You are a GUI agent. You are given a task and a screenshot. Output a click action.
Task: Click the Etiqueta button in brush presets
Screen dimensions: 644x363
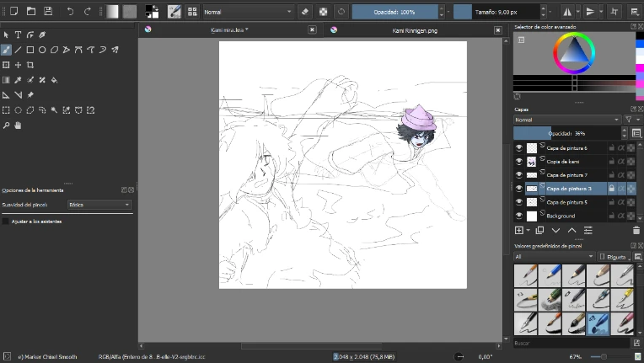(615, 256)
